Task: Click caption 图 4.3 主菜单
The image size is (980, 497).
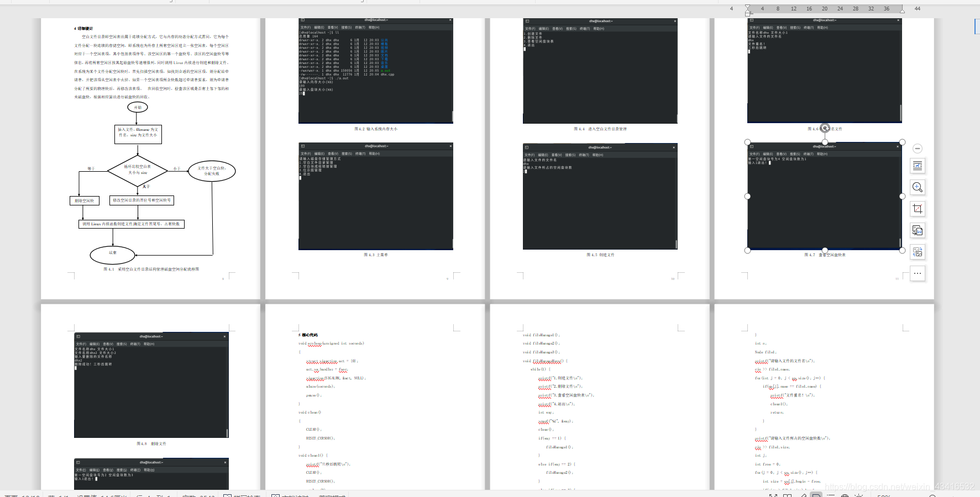Action: (376, 255)
